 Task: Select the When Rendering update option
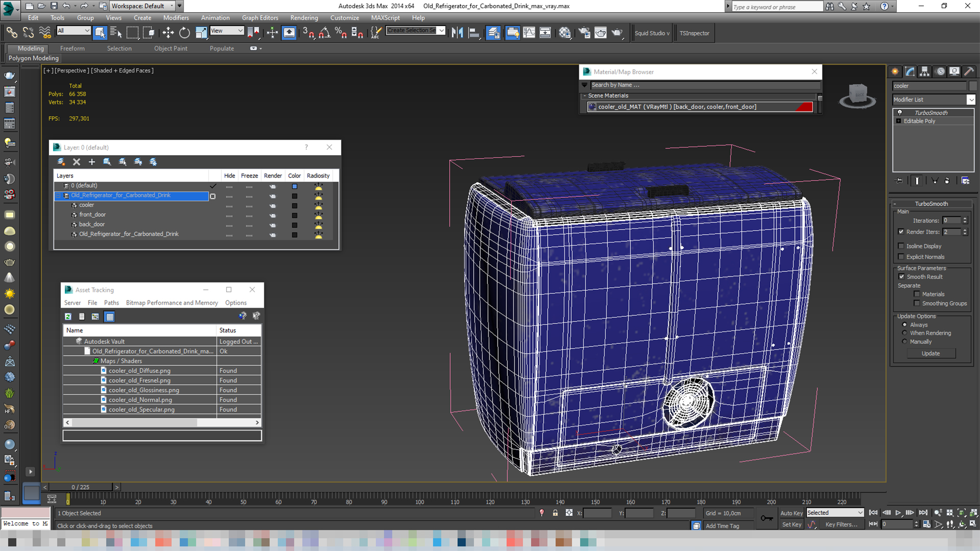coord(904,333)
